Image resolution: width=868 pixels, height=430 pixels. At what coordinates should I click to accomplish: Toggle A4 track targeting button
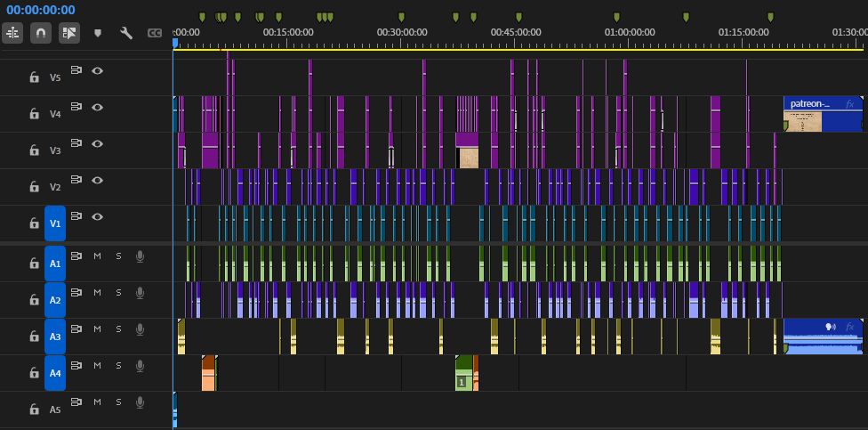point(55,374)
